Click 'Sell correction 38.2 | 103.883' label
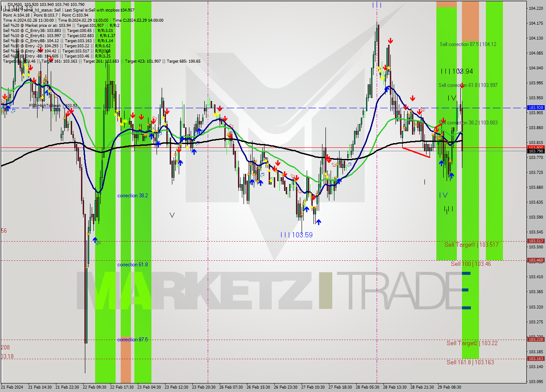546x392 pixels. pyautogui.click(x=468, y=123)
